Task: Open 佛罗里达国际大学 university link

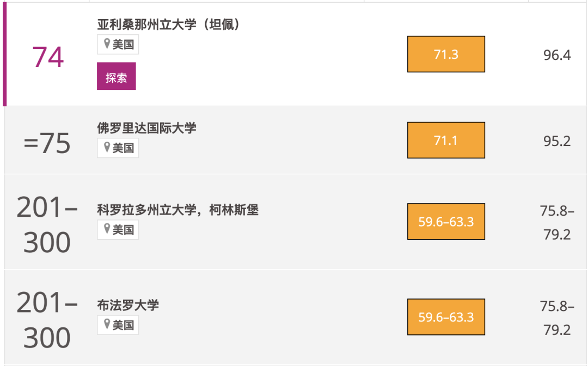Action: 146,128
